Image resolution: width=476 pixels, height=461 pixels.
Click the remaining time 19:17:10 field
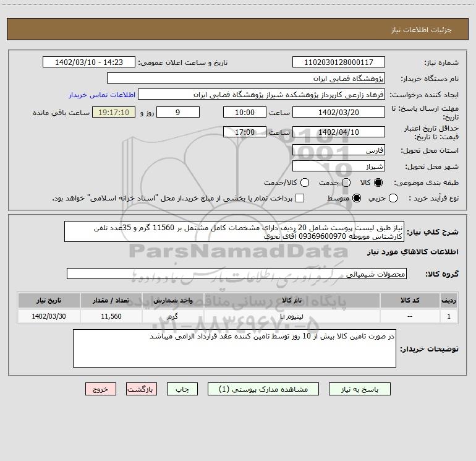114,112
